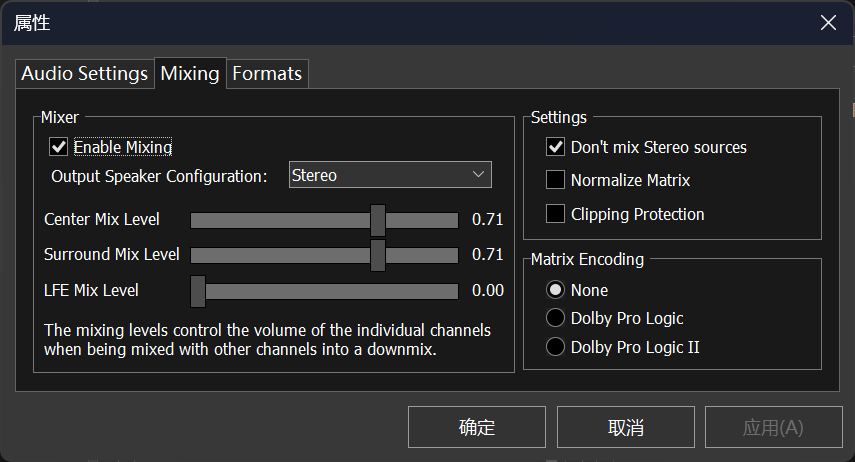Click the Surround Mix Level slider handle
The image size is (855, 462).
(378, 254)
